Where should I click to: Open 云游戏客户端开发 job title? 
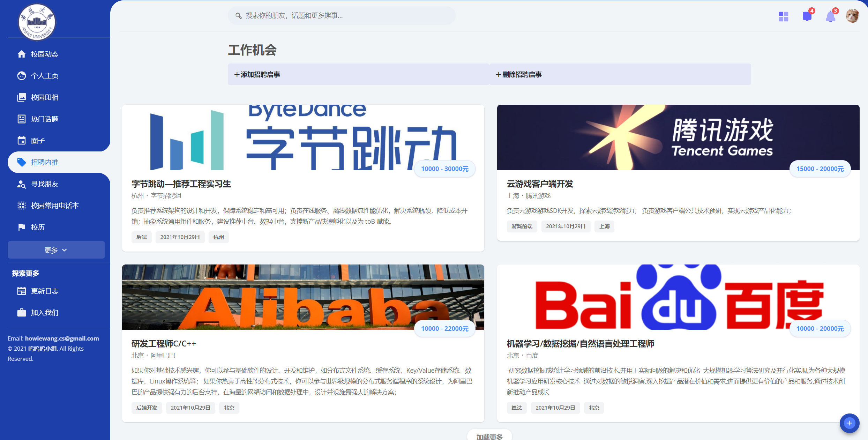540,184
